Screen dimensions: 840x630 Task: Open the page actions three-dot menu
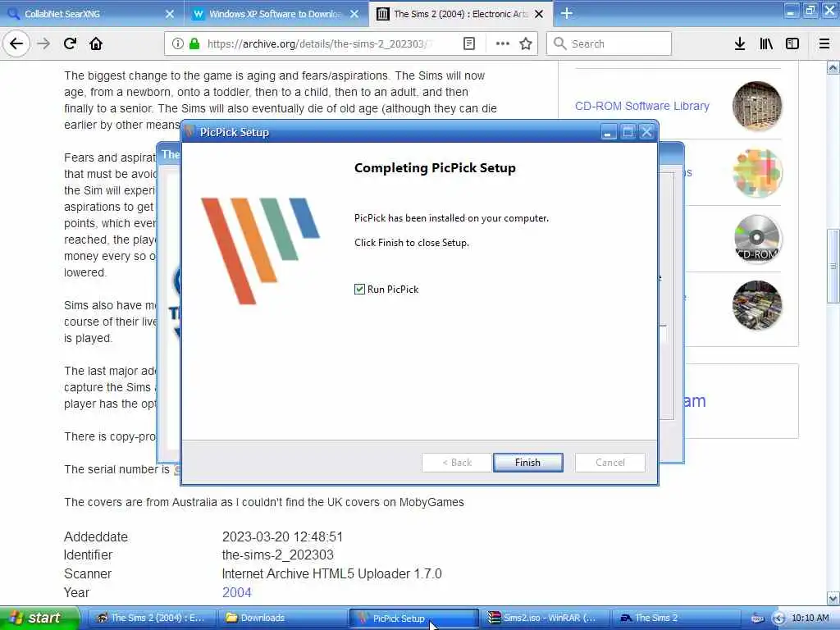coord(503,43)
